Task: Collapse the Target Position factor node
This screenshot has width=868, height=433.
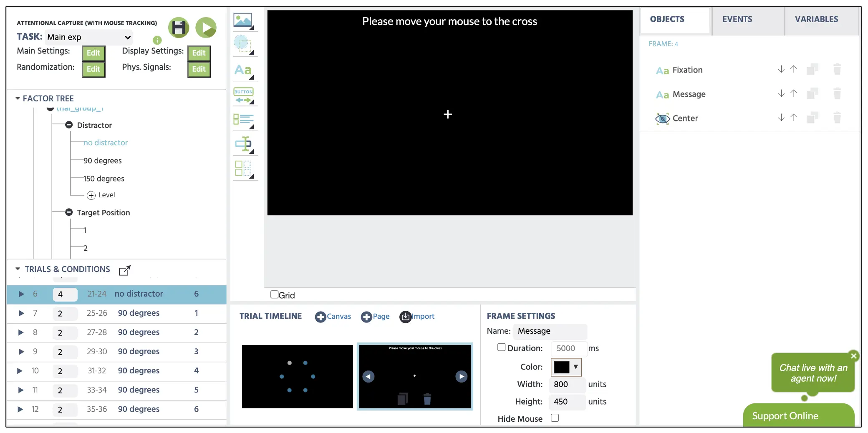Action: 69,212
